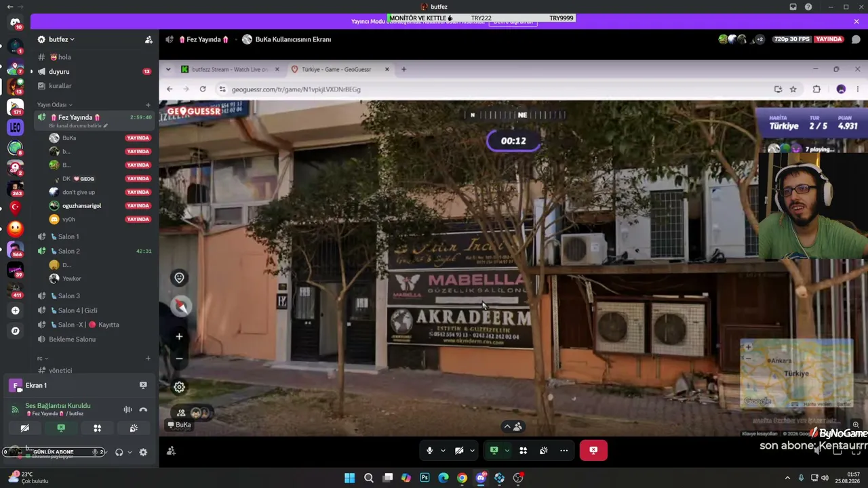Open Discord direct messages home

point(15,23)
